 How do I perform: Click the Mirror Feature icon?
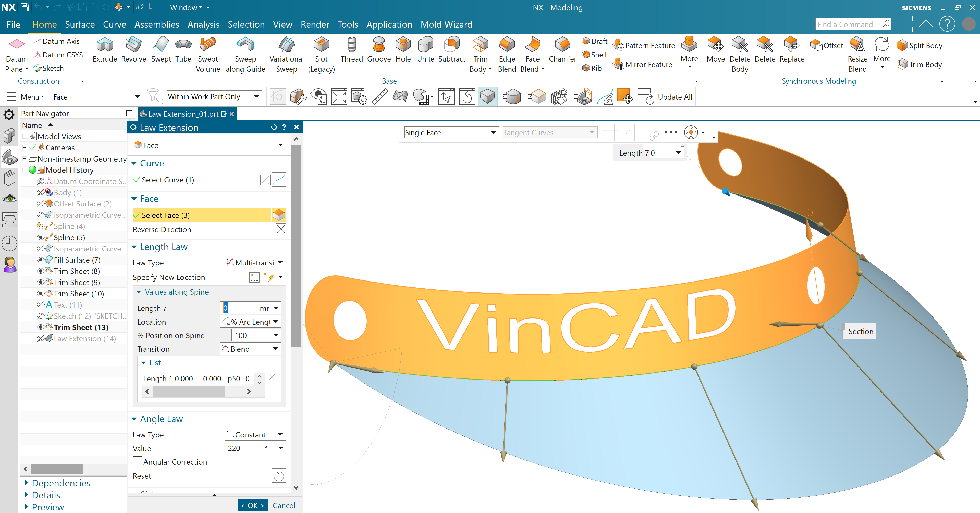(x=619, y=65)
